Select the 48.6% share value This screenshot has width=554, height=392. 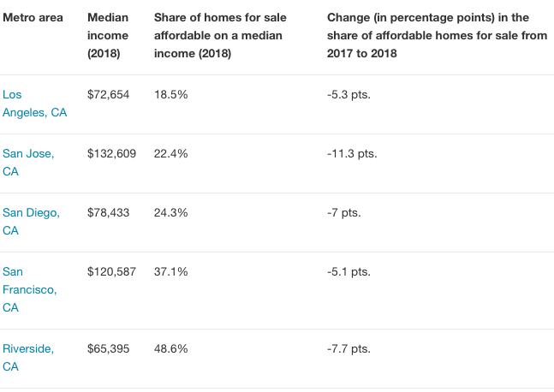coord(170,348)
